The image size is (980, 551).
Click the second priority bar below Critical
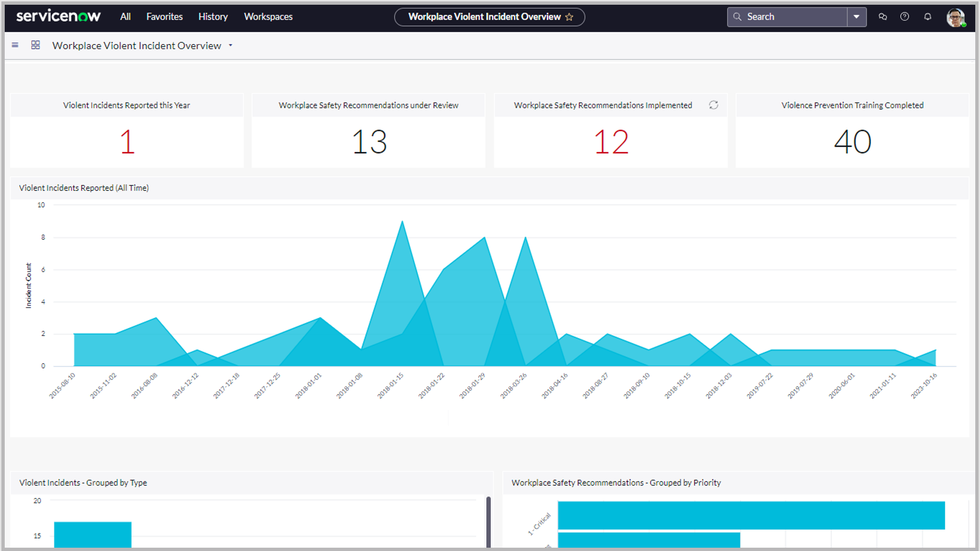pyautogui.click(x=649, y=540)
